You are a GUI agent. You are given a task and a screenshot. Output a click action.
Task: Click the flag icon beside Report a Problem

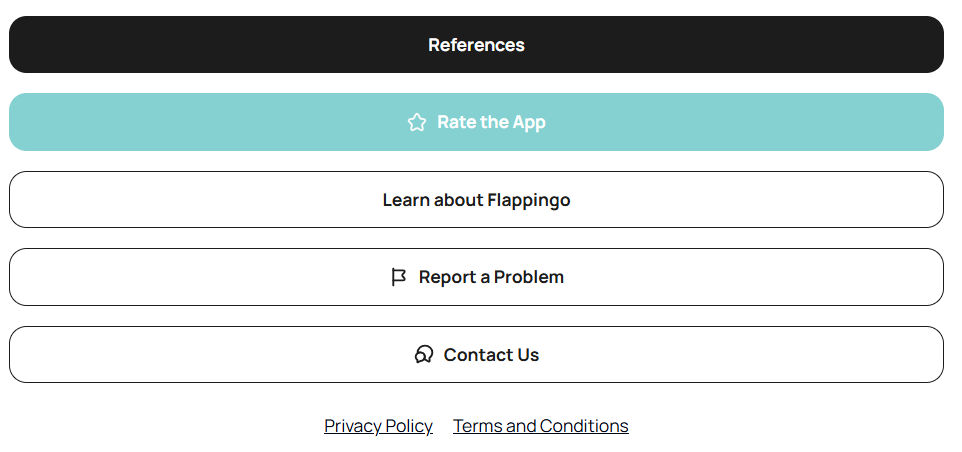399,277
